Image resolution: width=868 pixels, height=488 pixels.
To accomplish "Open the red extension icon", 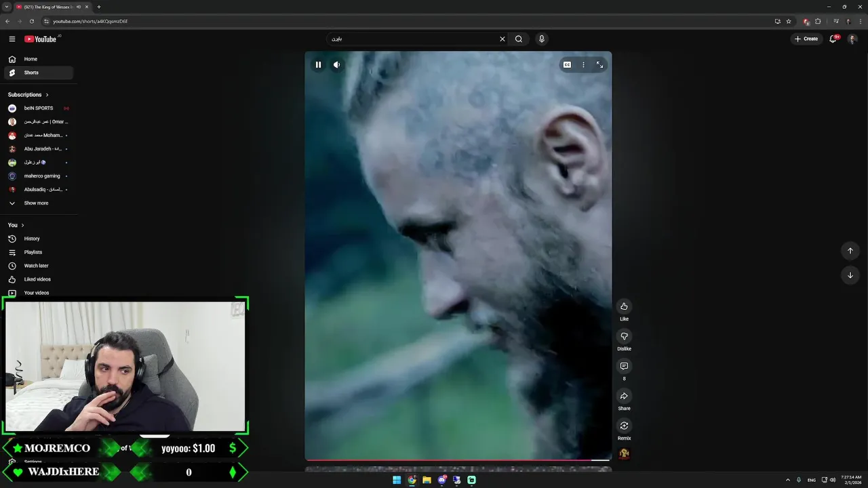I will [x=806, y=21].
